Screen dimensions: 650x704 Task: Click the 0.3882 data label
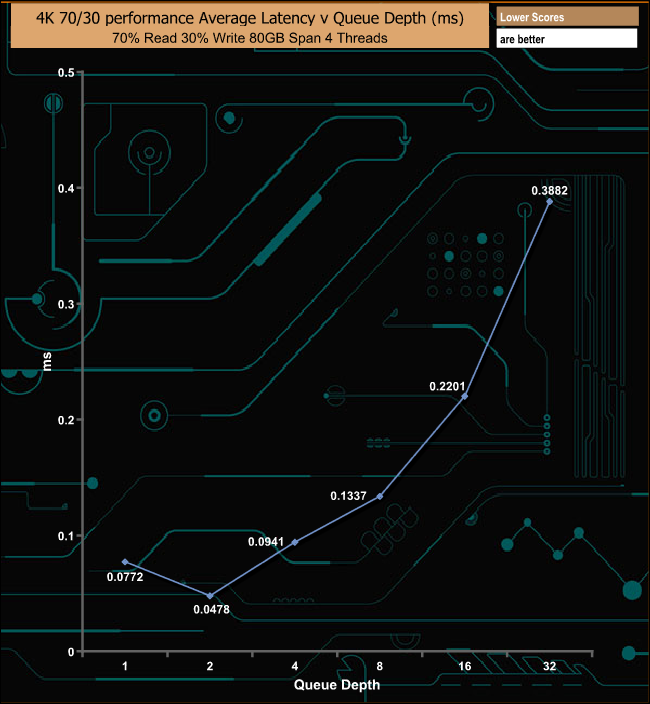coord(549,191)
